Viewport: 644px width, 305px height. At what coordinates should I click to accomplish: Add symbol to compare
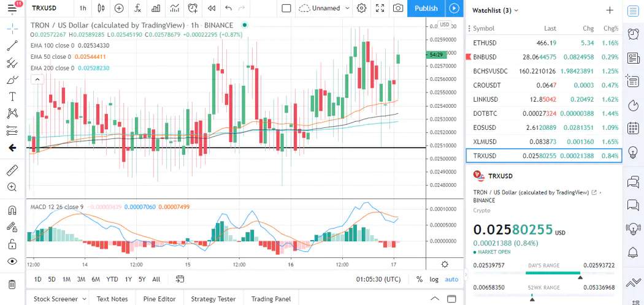coord(119,8)
